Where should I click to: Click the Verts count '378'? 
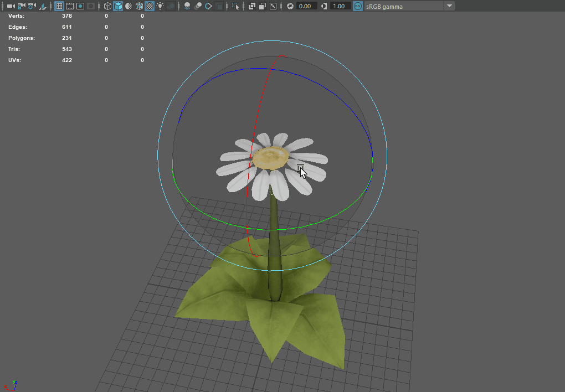[x=67, y=16]
